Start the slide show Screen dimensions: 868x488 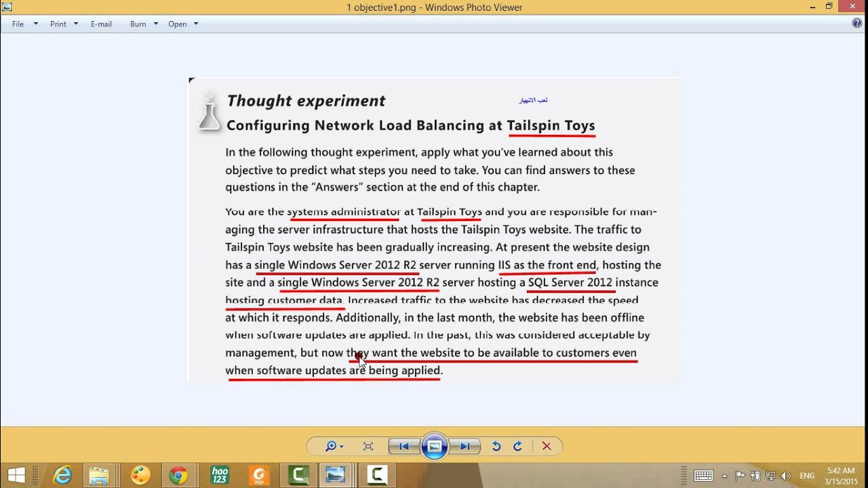(x=435, y=446)
